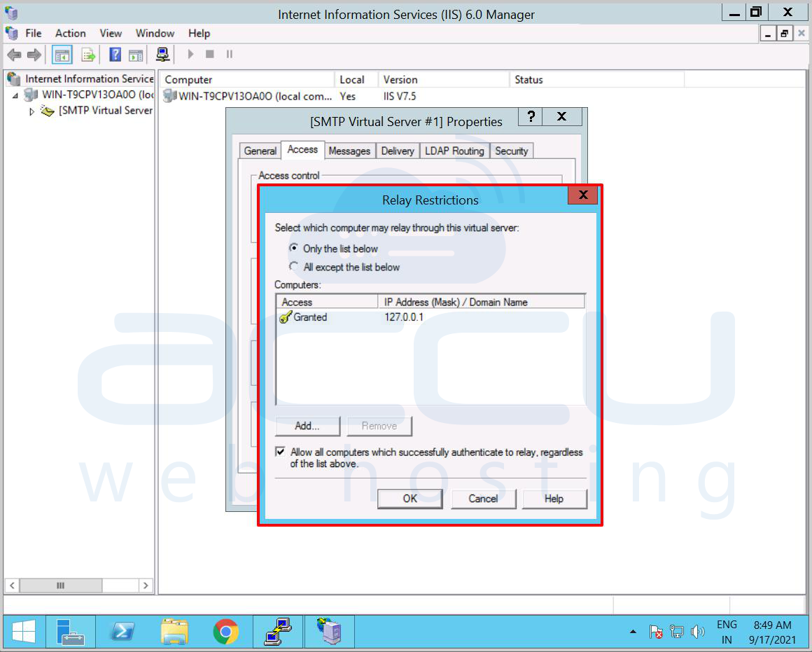The height and width of the screenshot is (652, 812).
Task: Switch to the General tab
Action: 260,151
